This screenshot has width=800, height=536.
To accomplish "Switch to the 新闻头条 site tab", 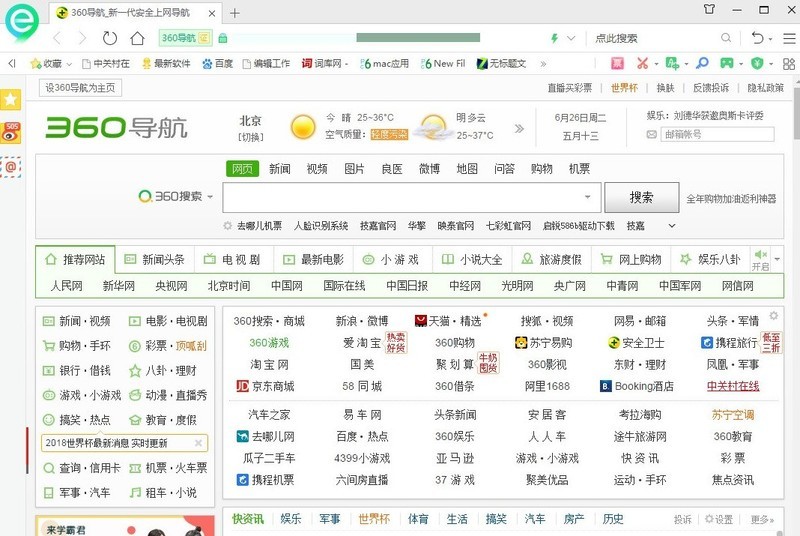I will (154, 259).
